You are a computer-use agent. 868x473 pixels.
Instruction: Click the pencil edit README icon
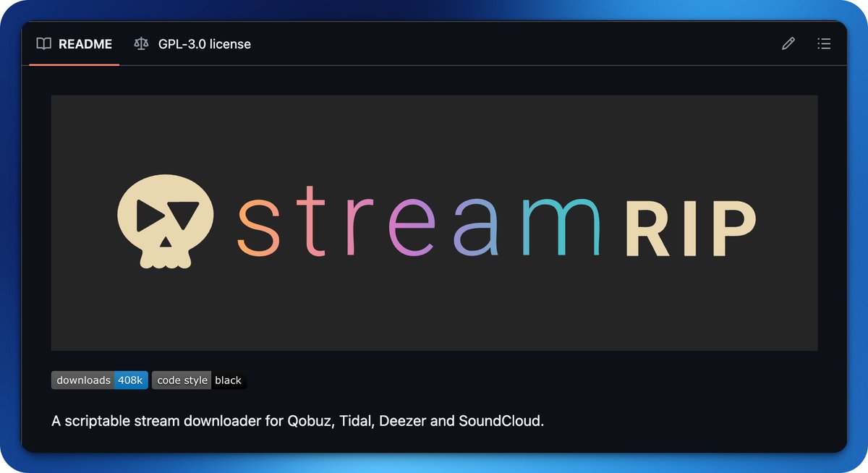[788, 44]
